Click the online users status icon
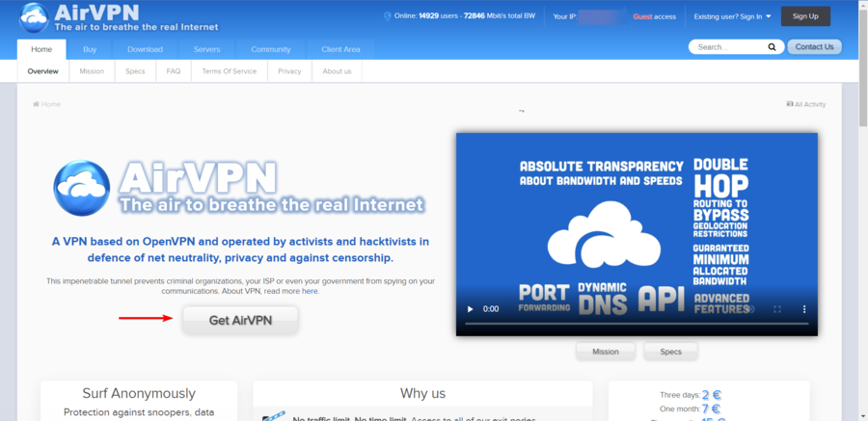The width and height of the screenshot is (868, 421). [x=388, y=16]
